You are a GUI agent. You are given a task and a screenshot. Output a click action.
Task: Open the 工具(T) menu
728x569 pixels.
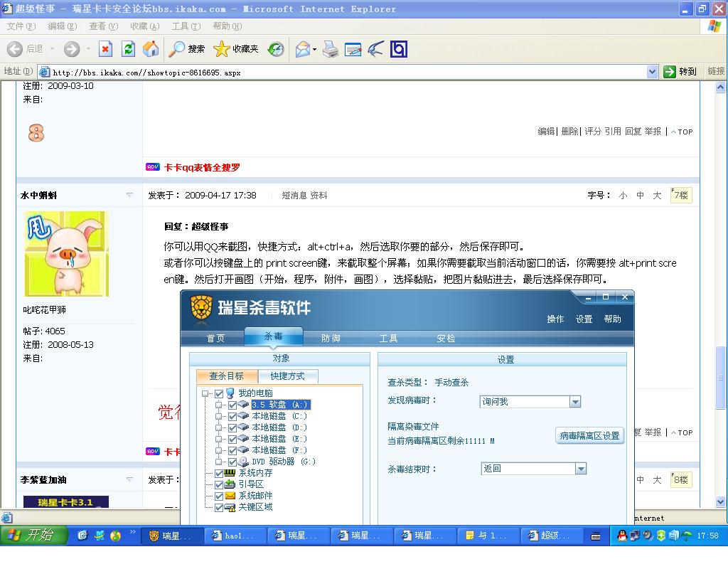186,26
